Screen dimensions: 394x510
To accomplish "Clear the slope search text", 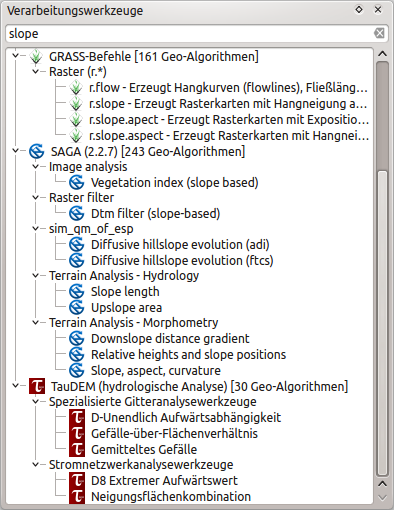I will pyautogui.click(x=379, y=33).
